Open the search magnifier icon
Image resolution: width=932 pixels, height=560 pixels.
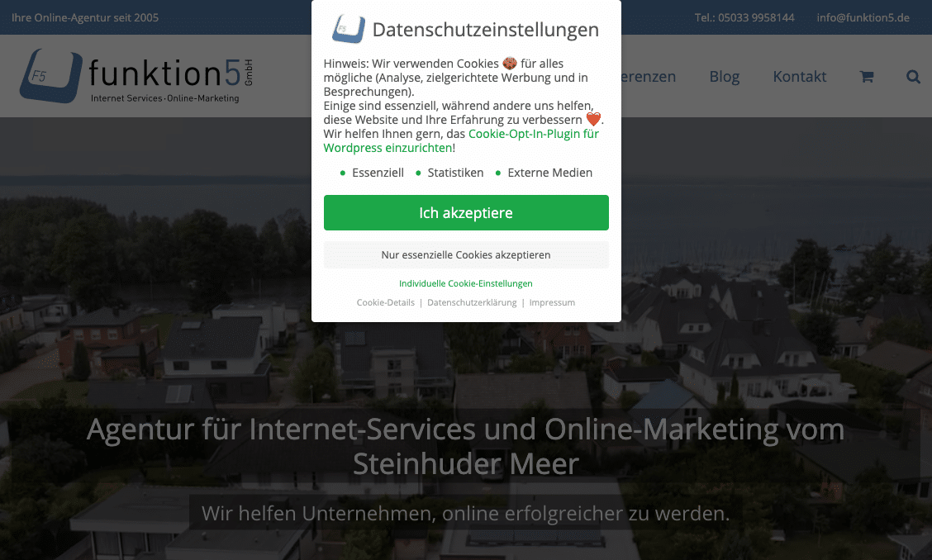(x=913, y=76)
